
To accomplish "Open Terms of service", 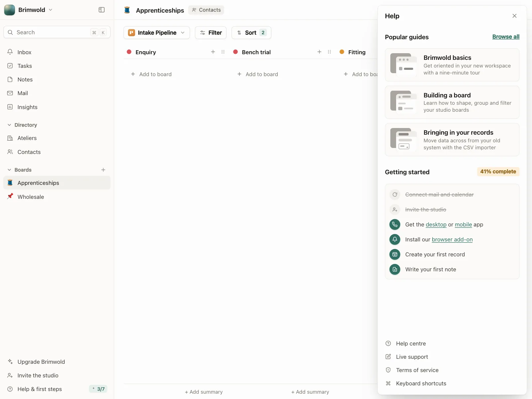I will click(412, 370).
